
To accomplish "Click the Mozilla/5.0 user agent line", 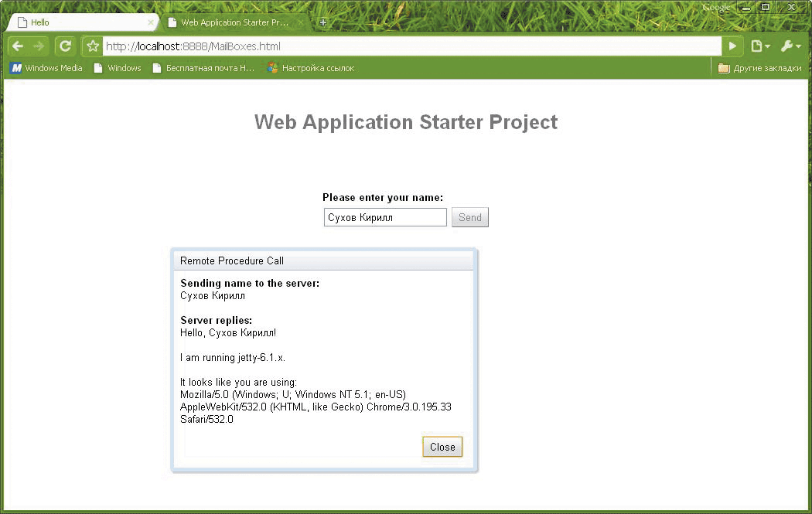I will [293, 394].
